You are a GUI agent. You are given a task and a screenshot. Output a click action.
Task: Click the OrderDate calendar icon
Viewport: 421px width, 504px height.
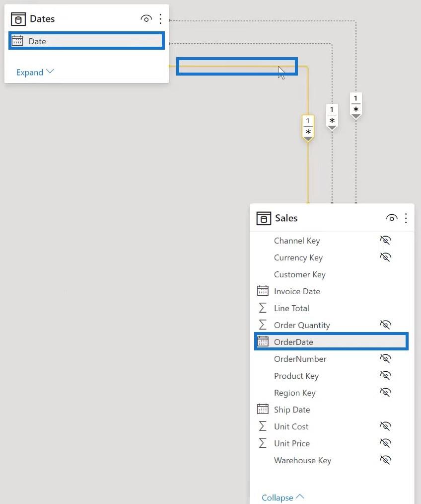(x=263, y=341)
